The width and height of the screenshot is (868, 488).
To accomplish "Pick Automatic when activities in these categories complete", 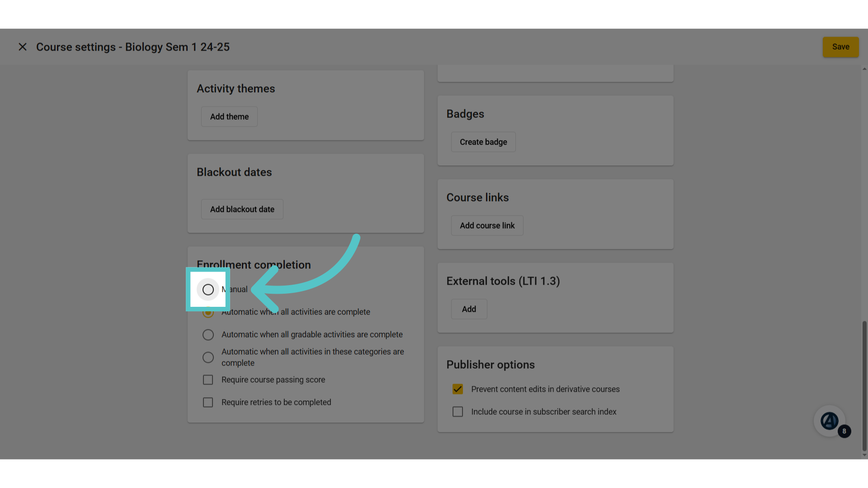I will [x=208, y=357].
